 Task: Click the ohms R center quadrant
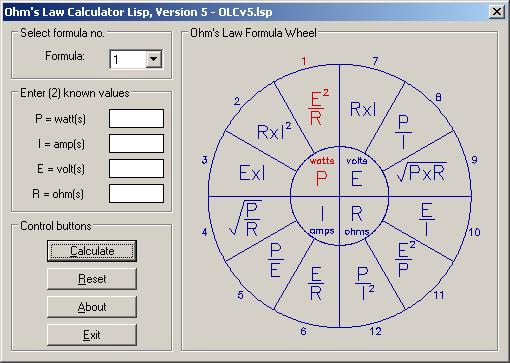pyautogui.click(x=357, y=220)
